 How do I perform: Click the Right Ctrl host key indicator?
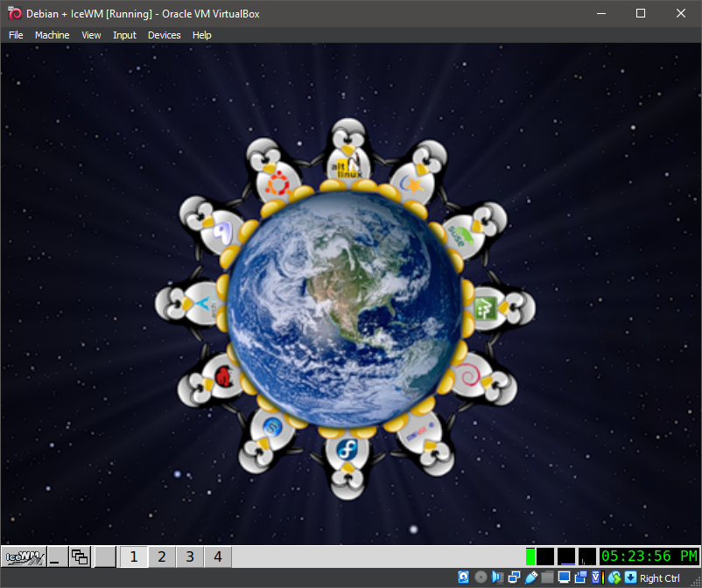[659, 577]
